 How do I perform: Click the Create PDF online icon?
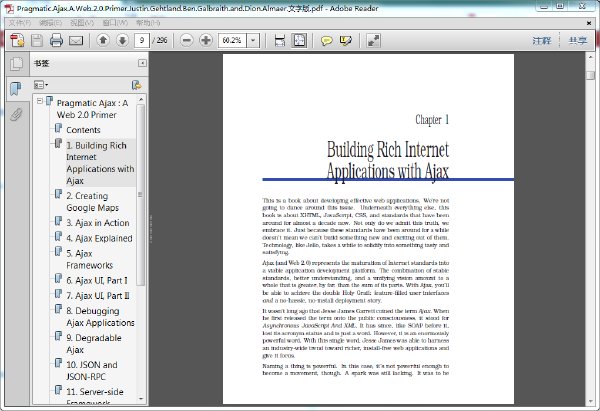click(17, 40)
